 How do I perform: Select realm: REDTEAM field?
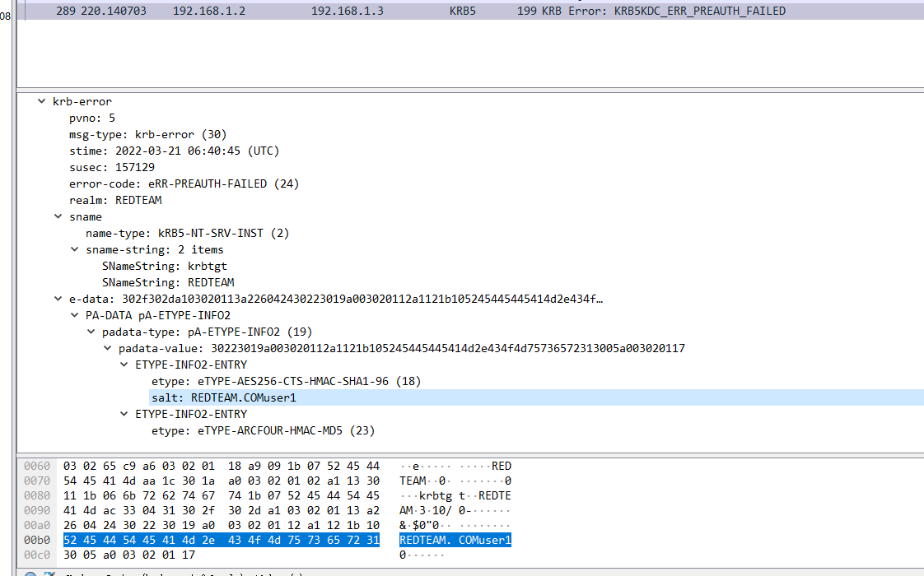pyautogui.click(x=115, y=200)
